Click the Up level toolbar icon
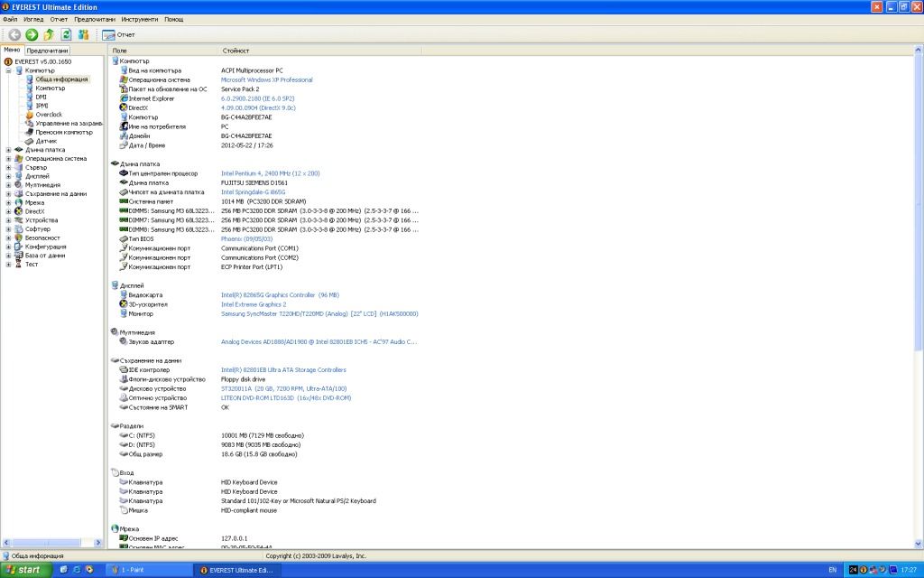Image resolution: width=924 pixels, height=578 pixels. point(49,35)
